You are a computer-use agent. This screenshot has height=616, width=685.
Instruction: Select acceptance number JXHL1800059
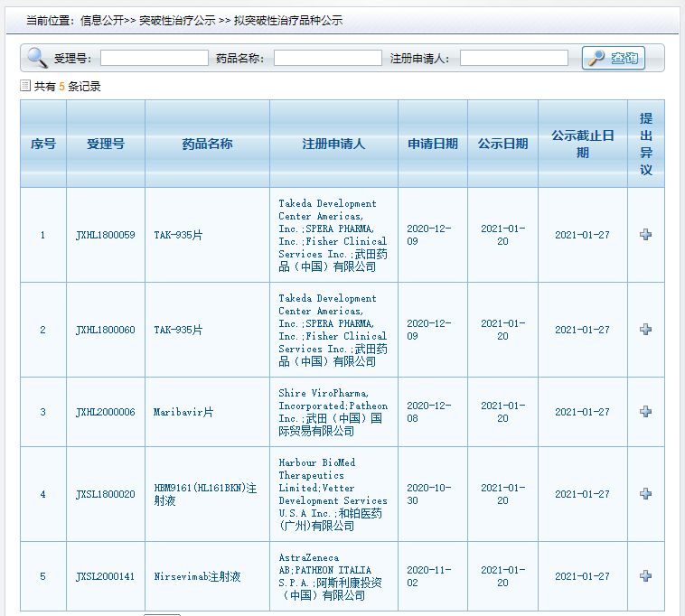point(106,235)
